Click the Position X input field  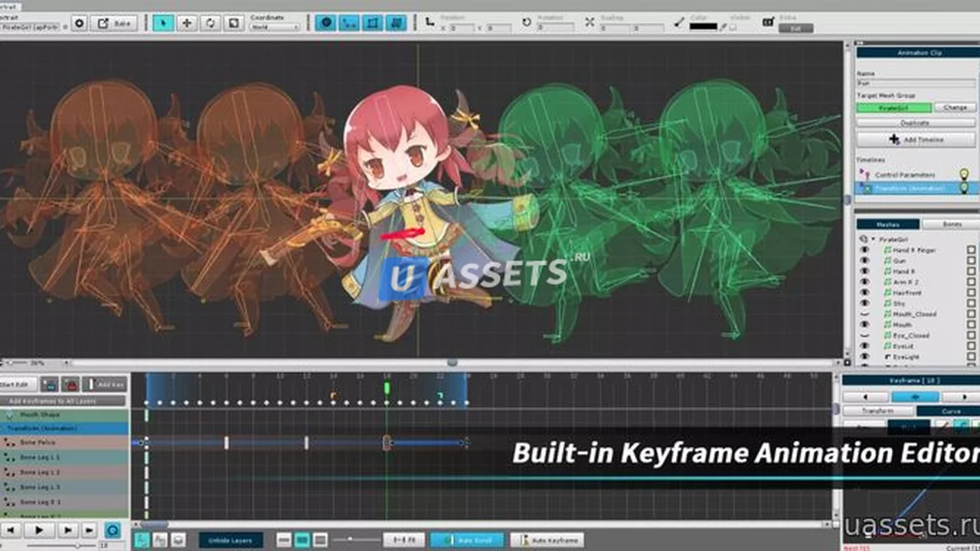point(462,28)
